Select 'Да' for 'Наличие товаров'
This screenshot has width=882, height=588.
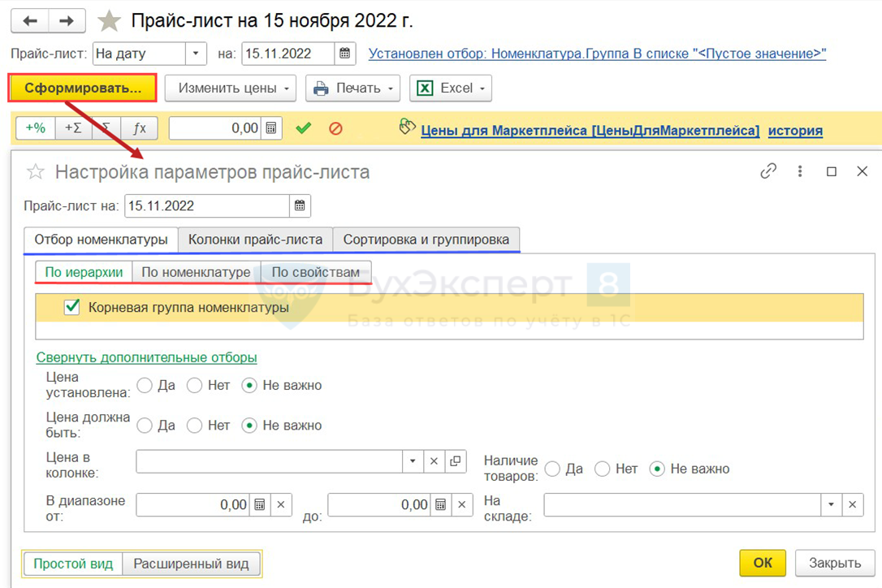coord(552,469)
